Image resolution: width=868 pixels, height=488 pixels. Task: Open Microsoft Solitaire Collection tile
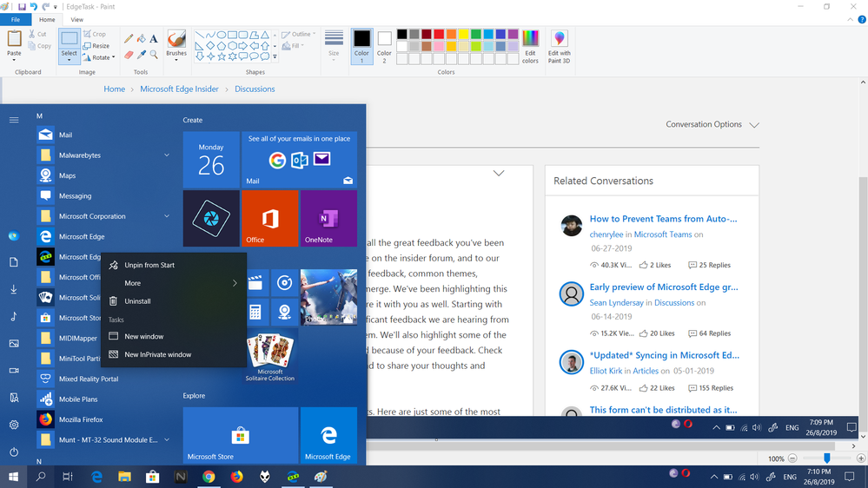point(269,355)
